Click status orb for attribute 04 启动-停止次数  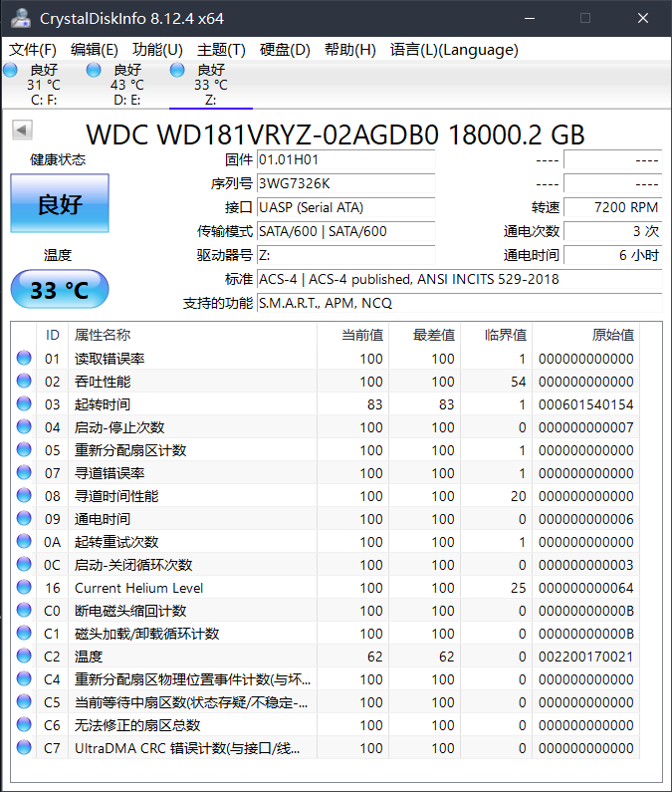click(x=24, y=426)
